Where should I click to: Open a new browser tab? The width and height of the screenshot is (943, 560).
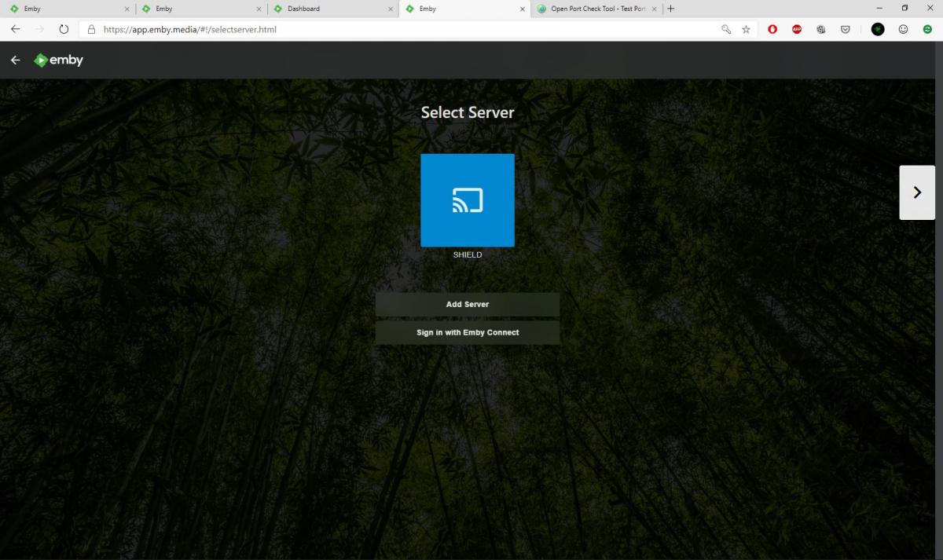pyautogui.click(x=670, y=9)
